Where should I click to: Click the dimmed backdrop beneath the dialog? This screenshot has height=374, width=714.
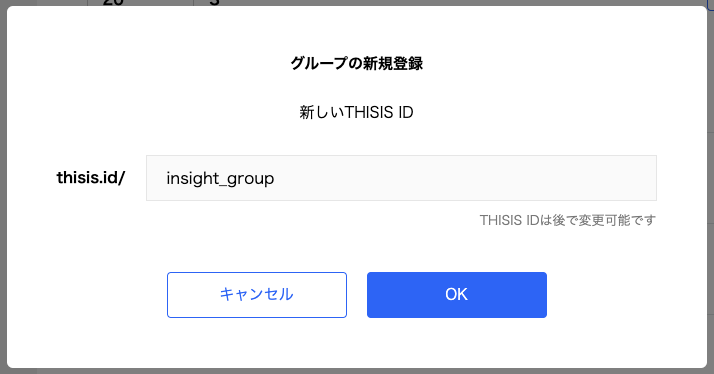click(357, 371)
